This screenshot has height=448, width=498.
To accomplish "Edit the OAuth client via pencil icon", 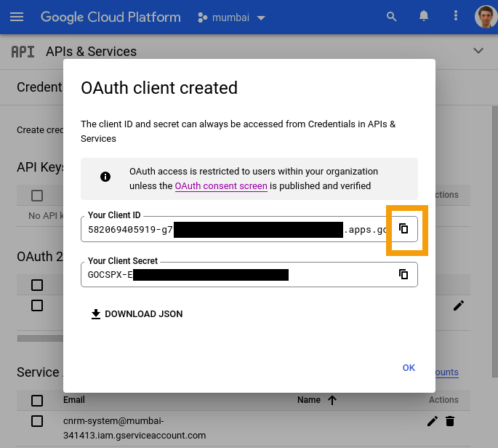I will pyautogui.click(x=459, y=305).
